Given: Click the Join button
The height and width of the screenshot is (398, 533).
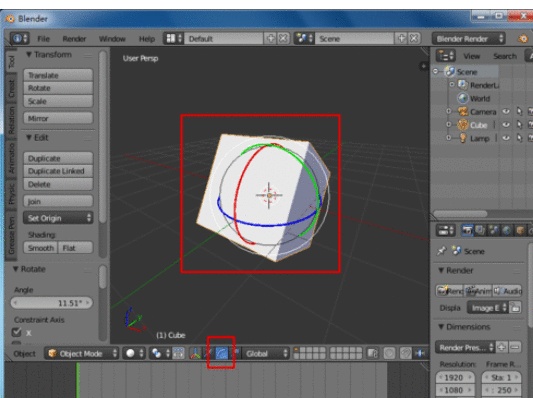Looking at the screenshot, I should [x=58, y=201].
